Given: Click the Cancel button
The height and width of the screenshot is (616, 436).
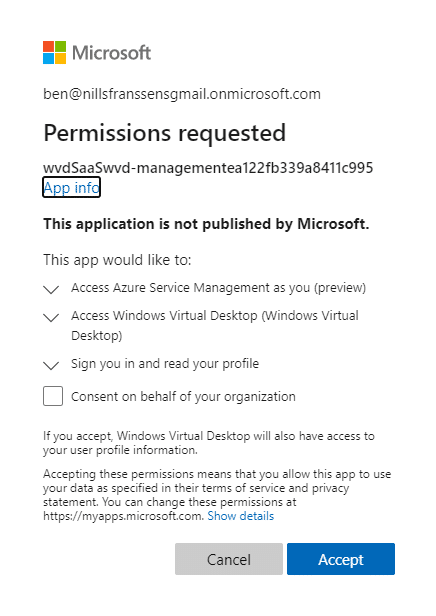Looking at the screenshot, I should (229, 559).
